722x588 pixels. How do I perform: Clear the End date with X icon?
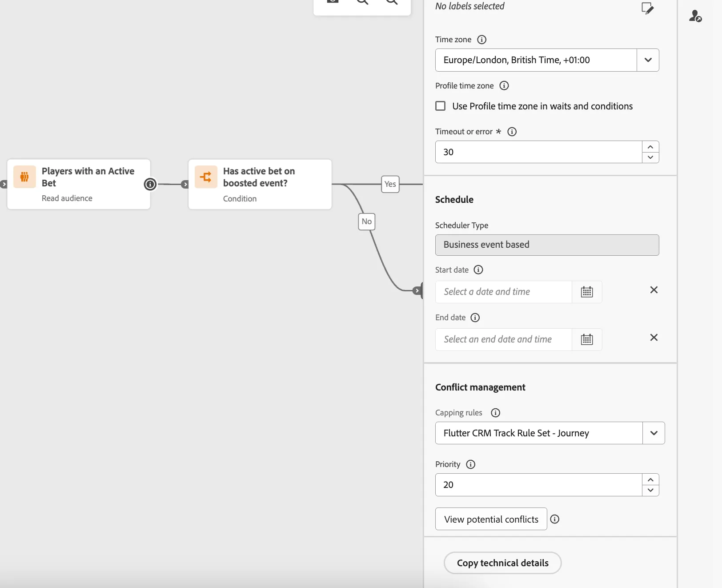coord(654,338)
